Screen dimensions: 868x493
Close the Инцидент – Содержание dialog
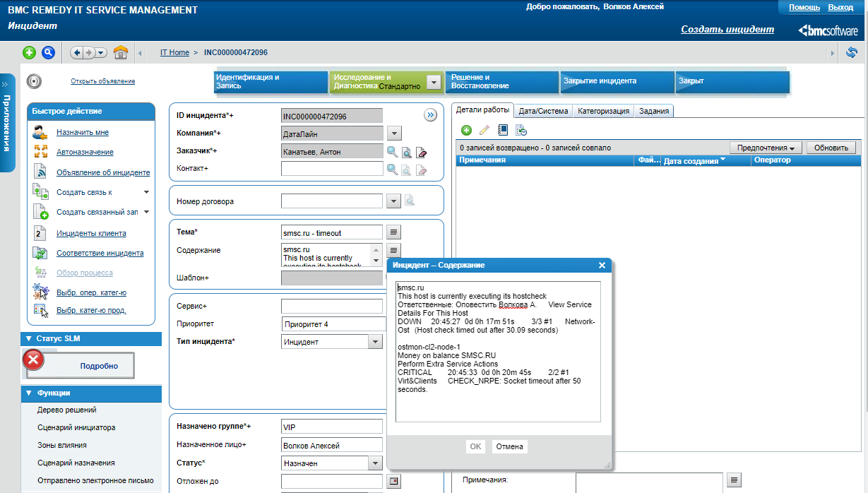(602, 265)
